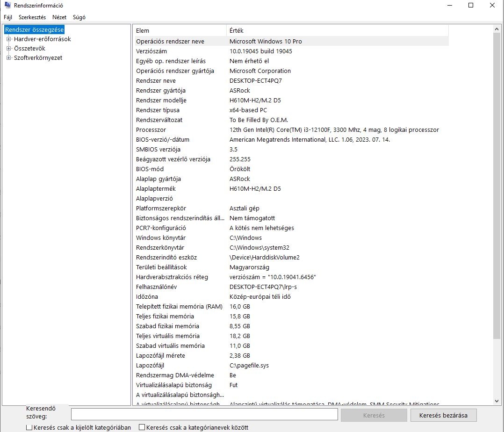Click the Rendszerinformáció title bar app icon
Screen dimensions: 504x432
(7, 5)
